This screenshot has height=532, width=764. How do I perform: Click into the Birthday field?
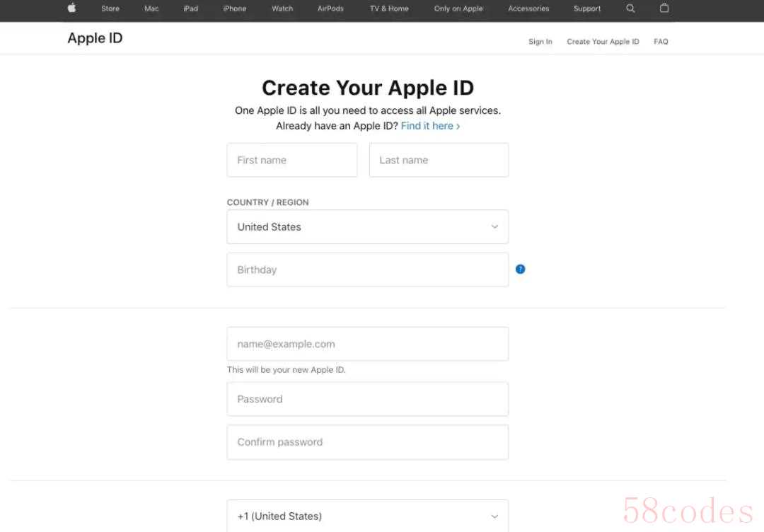pos(367,270)
